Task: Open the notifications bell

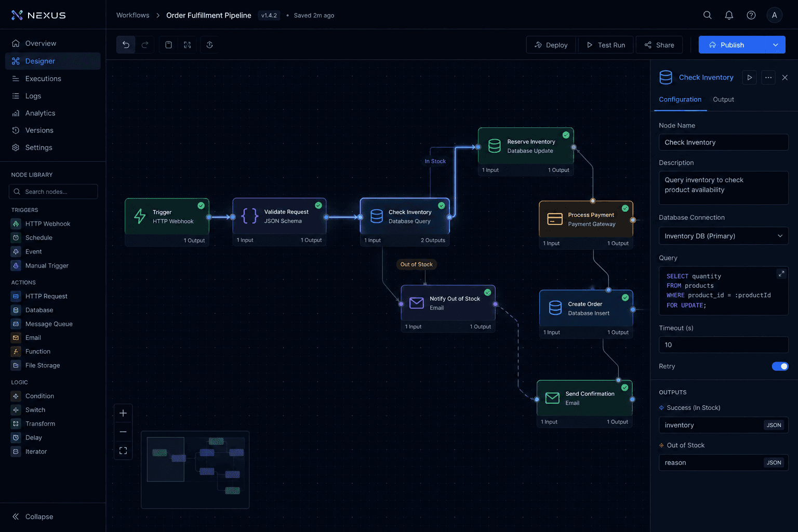Action: [x=729, y=15]
